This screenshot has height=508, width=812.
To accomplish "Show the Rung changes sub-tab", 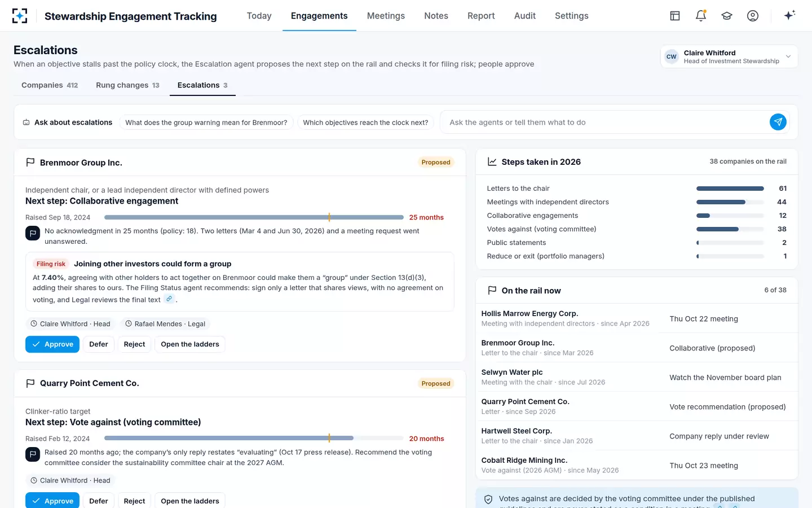I will point(127,85).
